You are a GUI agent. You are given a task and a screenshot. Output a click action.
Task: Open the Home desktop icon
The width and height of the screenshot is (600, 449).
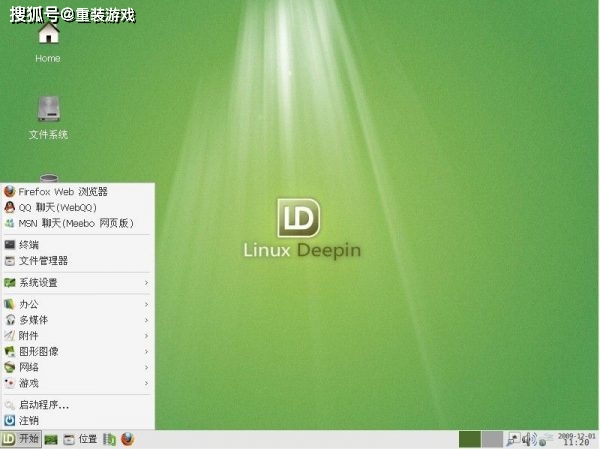[48, 42]
